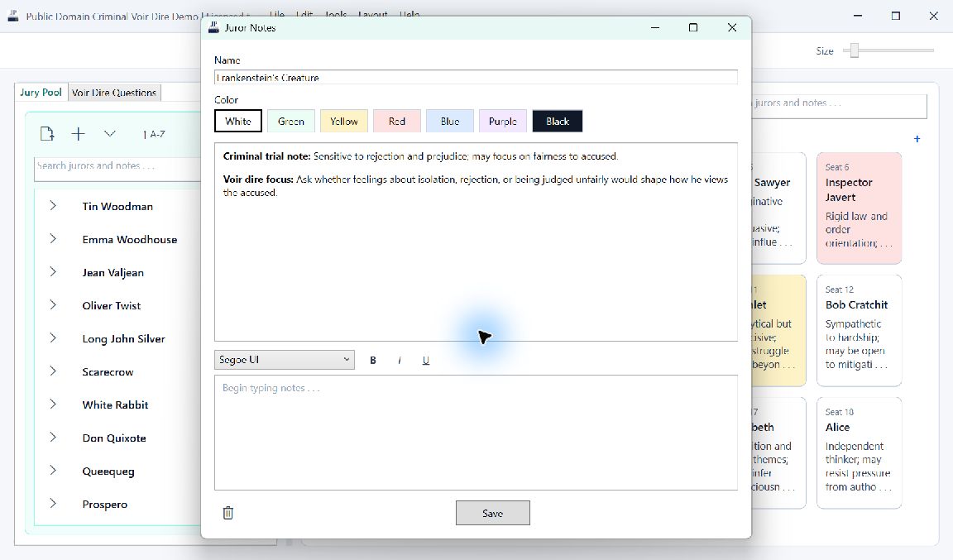Expand the Scarecrow row
Viewport: 953px width, 560px height.
[53, 371]
